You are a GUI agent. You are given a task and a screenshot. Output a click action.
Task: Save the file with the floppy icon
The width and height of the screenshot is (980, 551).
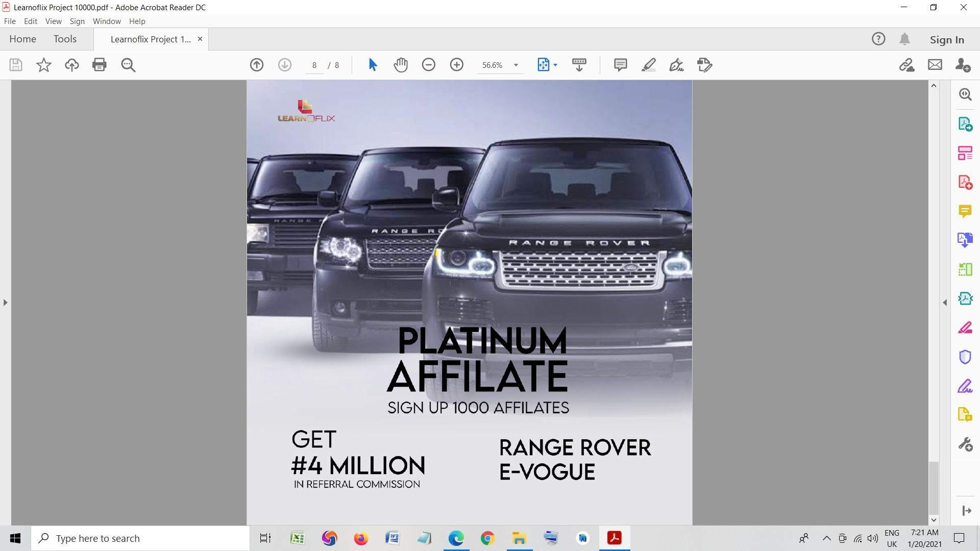(16, 65)
